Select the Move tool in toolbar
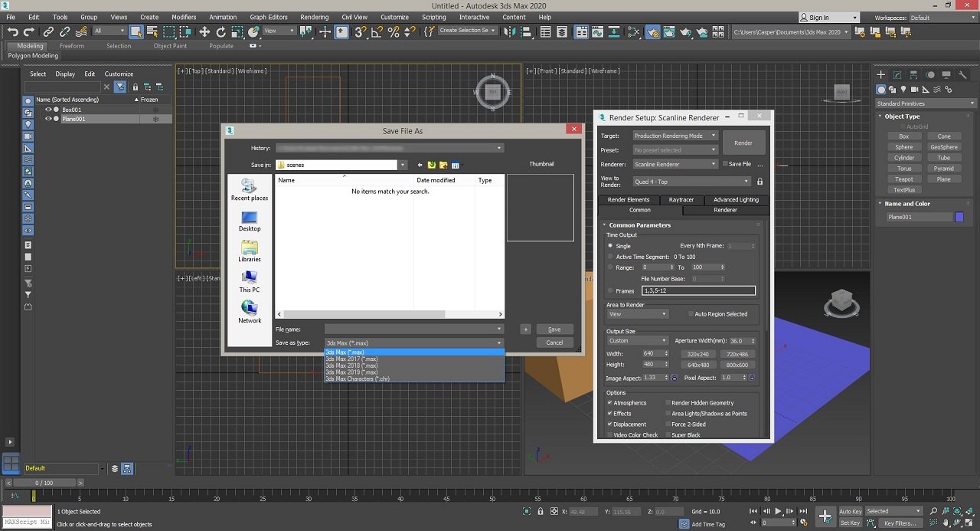The image size is (980, 531). 204,31
